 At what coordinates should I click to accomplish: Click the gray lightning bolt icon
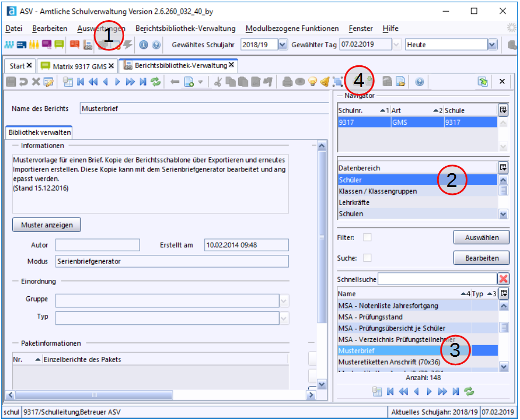click(128, 45)
